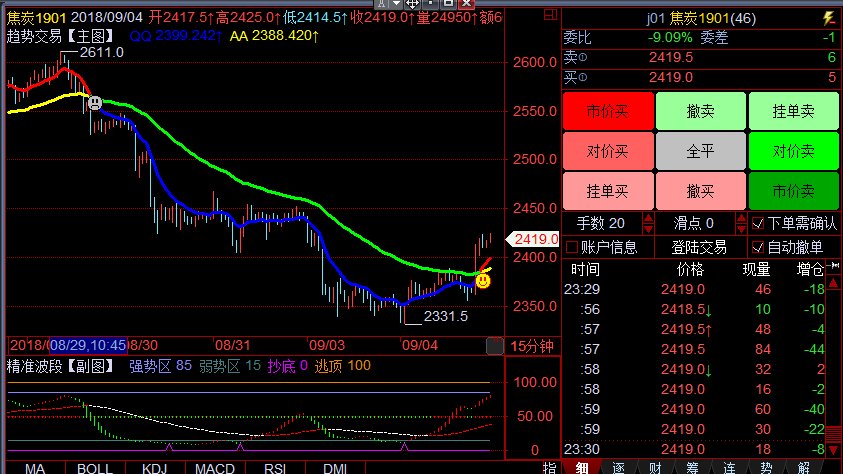Switch to the MA indicator tab
843x474 pixels.
35,468
